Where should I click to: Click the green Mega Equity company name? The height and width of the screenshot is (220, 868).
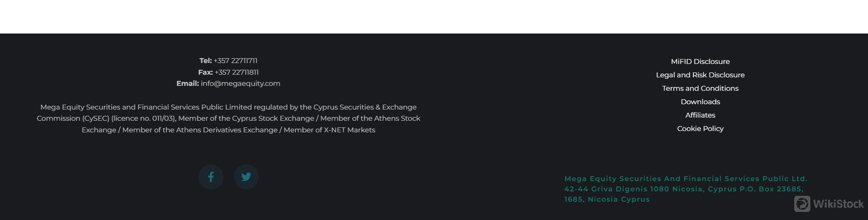point(686,179)
